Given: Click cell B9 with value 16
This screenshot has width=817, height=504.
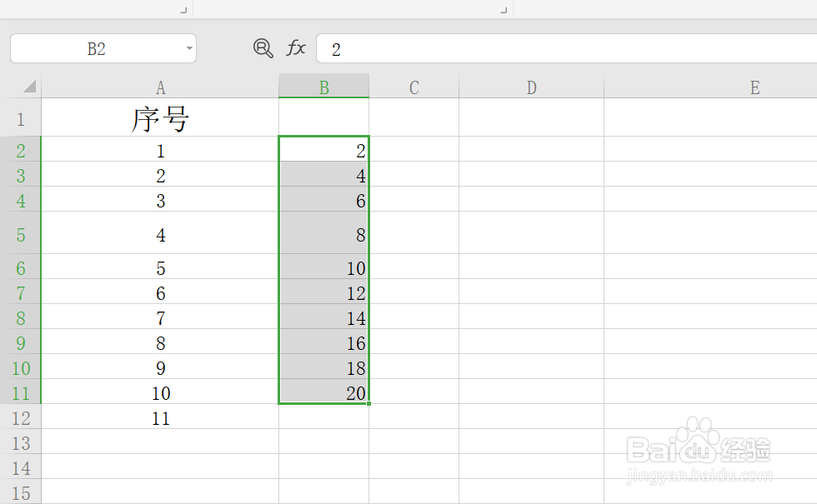Looking at the screenshot, I should (324, 342).
